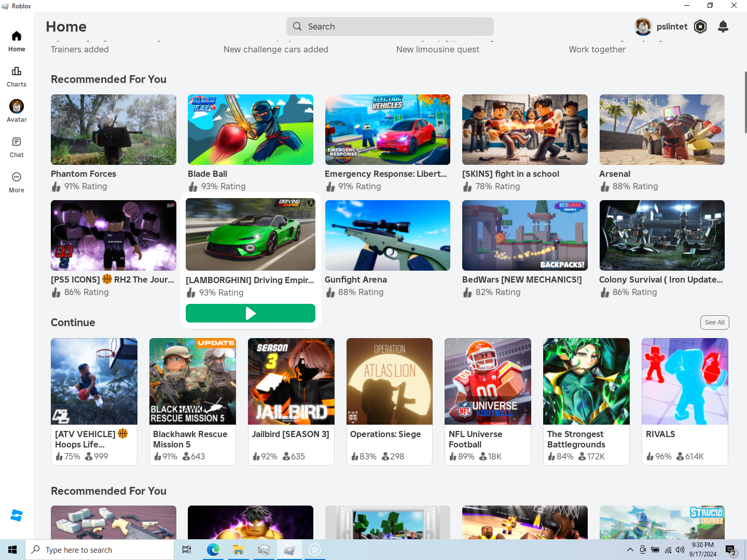Open the volume control in tray
The height and width of the screenshot is (560, 747).
(680, 550)
